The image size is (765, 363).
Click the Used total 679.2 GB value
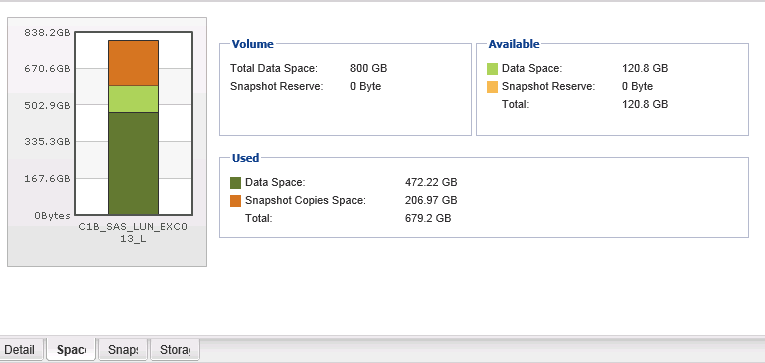(428, 218)
